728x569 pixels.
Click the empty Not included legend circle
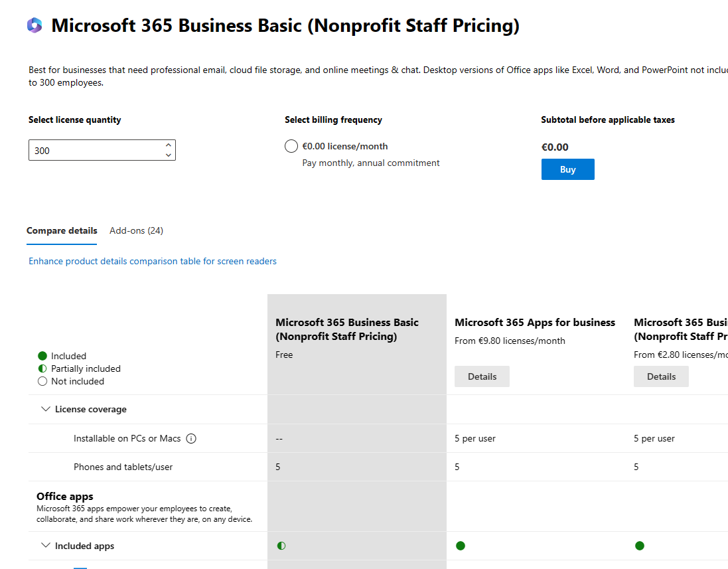42,381
